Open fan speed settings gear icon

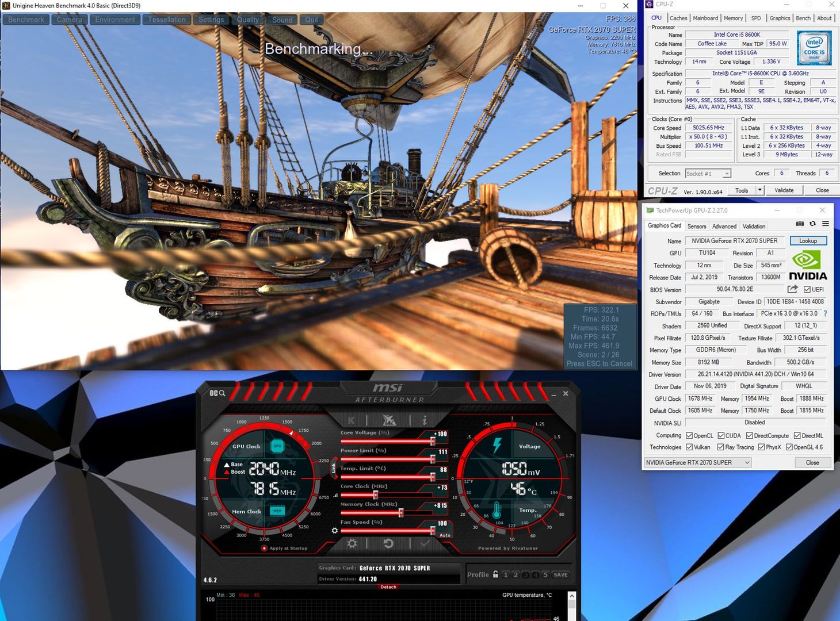335,530
